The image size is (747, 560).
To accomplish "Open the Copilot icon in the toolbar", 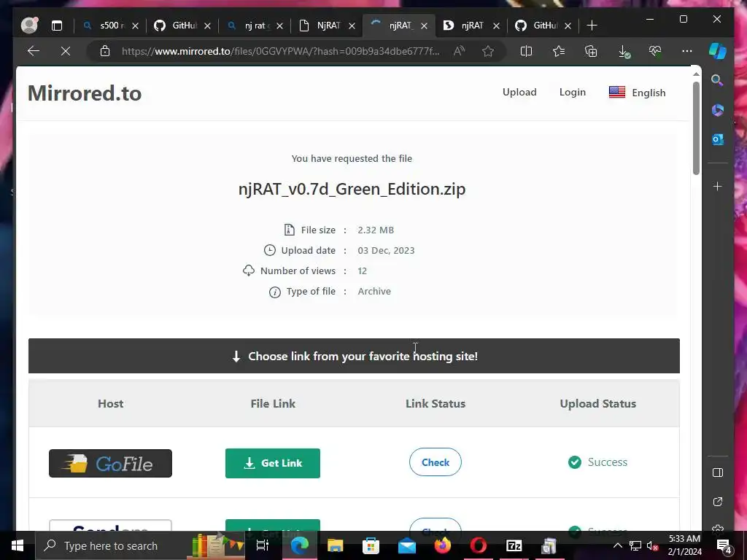I will tap(717, 51).
